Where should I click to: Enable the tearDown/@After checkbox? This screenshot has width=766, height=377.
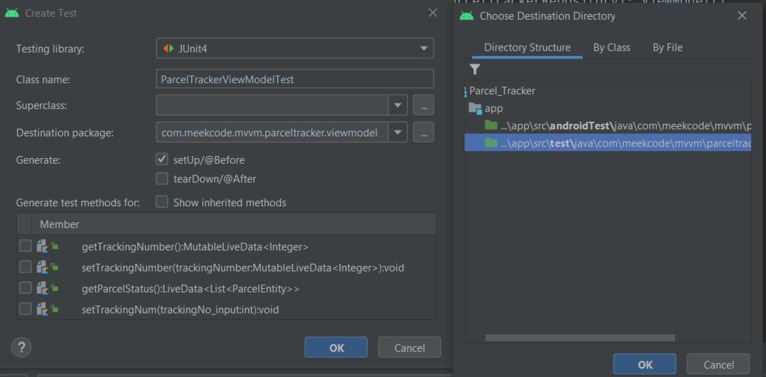coord(162,179)
